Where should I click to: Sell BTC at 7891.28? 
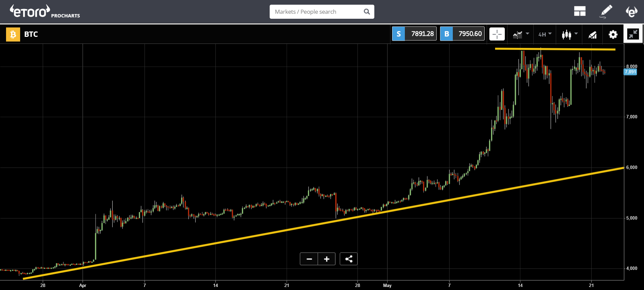click(414, 34)
